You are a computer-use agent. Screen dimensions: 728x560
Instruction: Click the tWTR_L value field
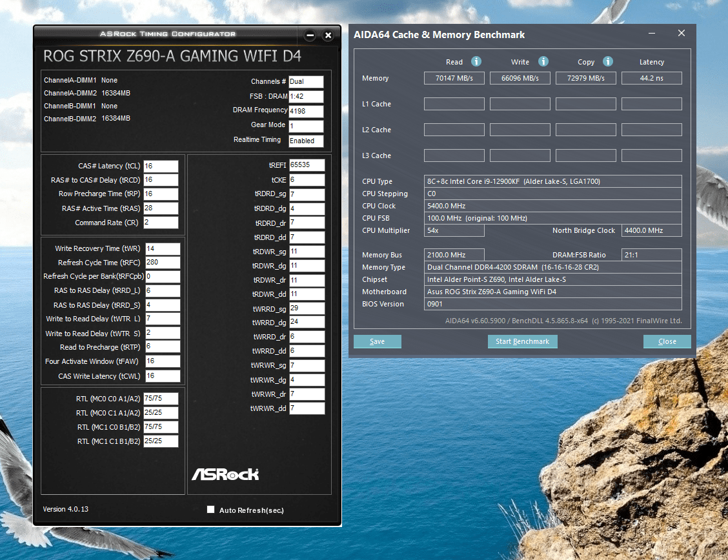pyautogui.click(x=163, y=319)
